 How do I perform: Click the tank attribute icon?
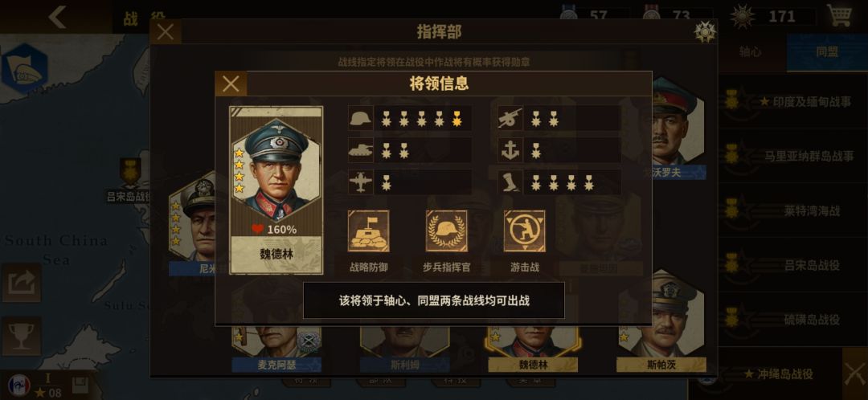360,150
